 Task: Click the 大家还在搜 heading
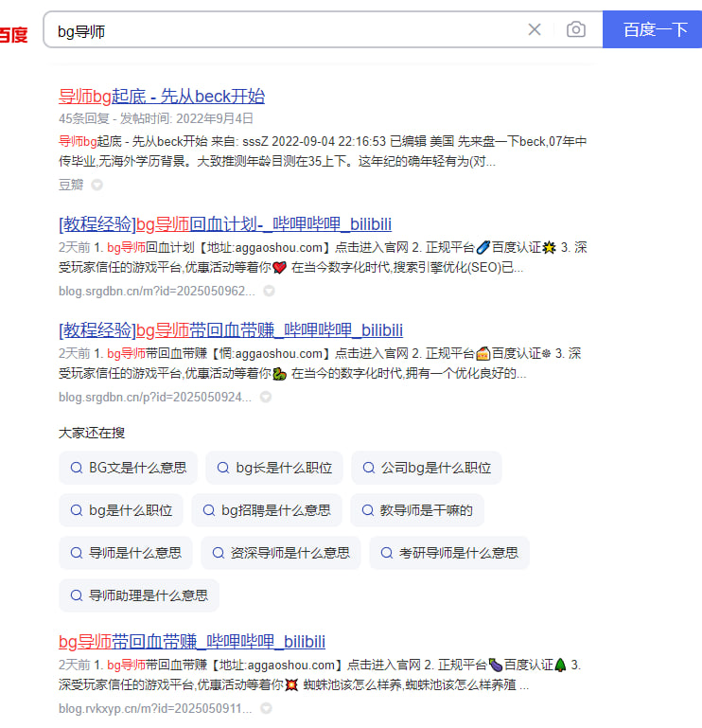tap(92, 433)
